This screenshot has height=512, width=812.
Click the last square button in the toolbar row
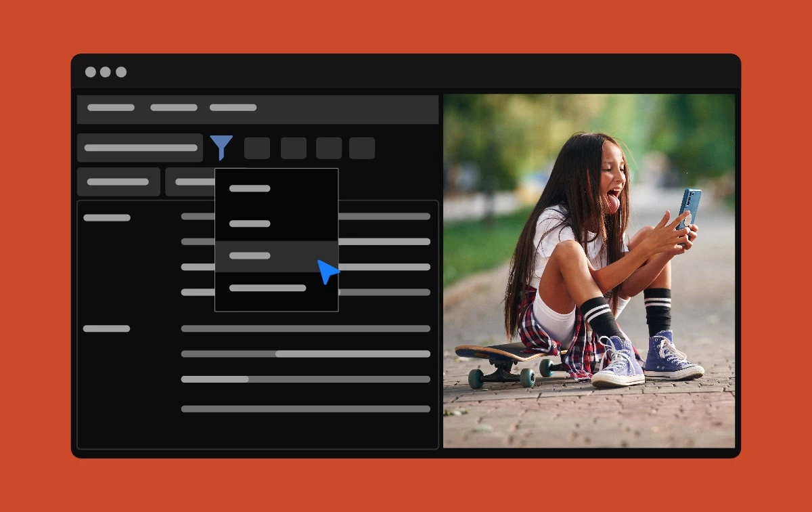point(362,148)
